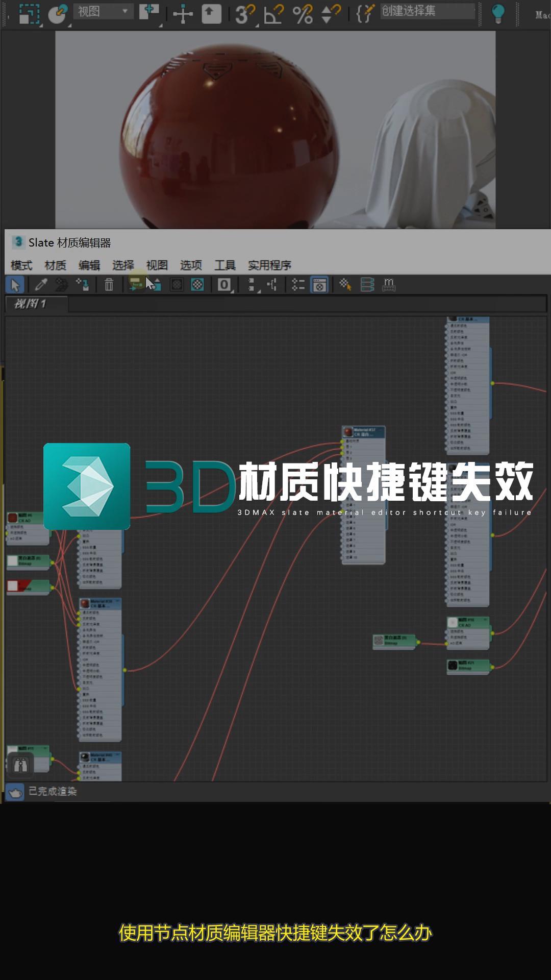Click the red checker color map node
The image size is (551, 980).
28,586
